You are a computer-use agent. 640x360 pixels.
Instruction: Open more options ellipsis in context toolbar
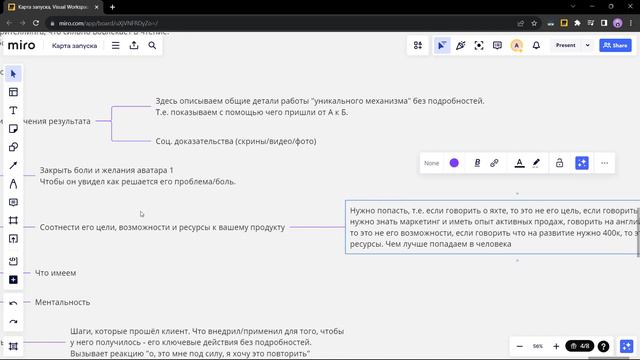(604, 163)
